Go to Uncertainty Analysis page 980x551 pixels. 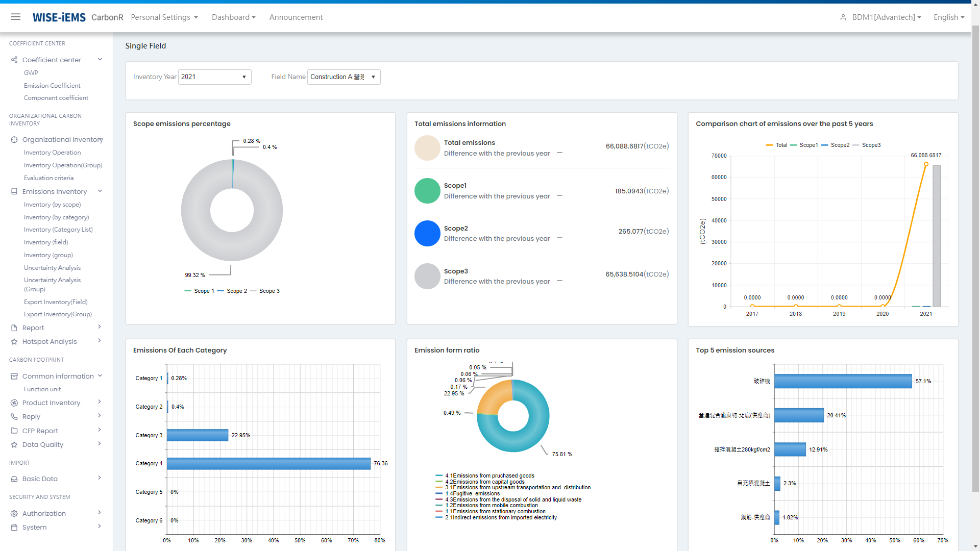pyautogui.click(x=53, y=268)
